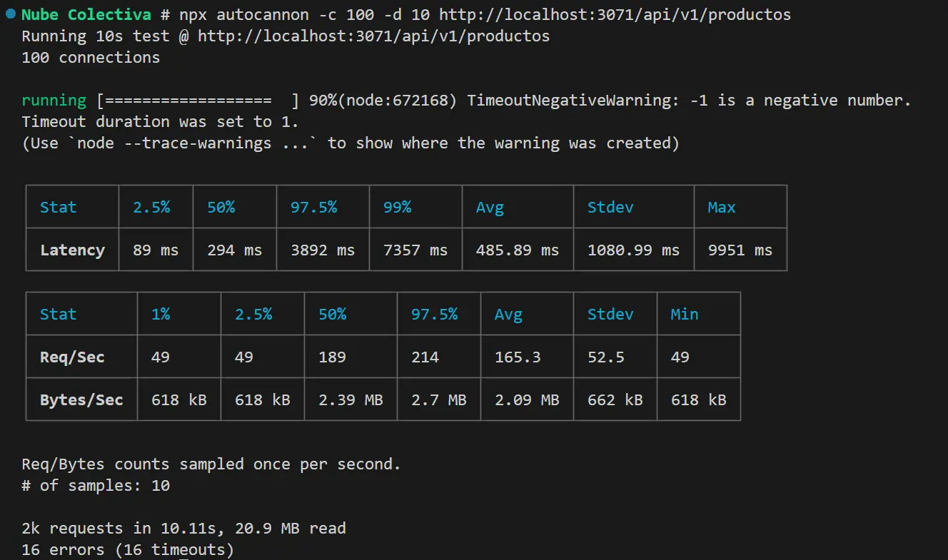Image resolution: width=948 pixels, height=560 pixels.
Task: Click the 99% latency column header
Action: tap(397, 208)
